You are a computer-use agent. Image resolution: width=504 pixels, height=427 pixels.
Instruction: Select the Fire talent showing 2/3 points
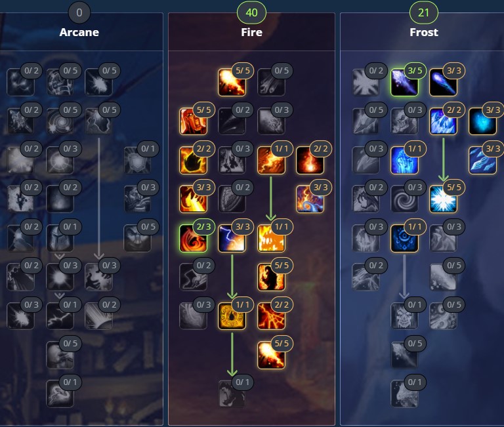pyautogui.click(x=193, y=238)
